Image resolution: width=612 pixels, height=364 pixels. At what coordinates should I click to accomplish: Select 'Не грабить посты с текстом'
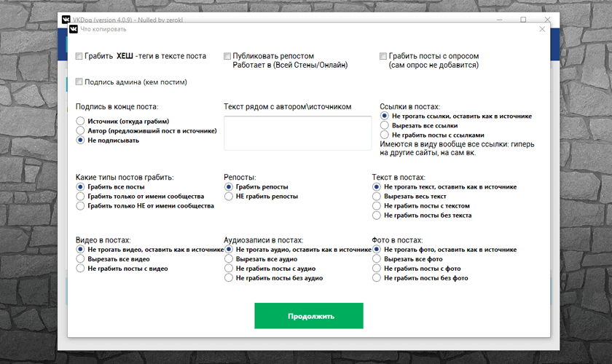[x=376, y=205]
